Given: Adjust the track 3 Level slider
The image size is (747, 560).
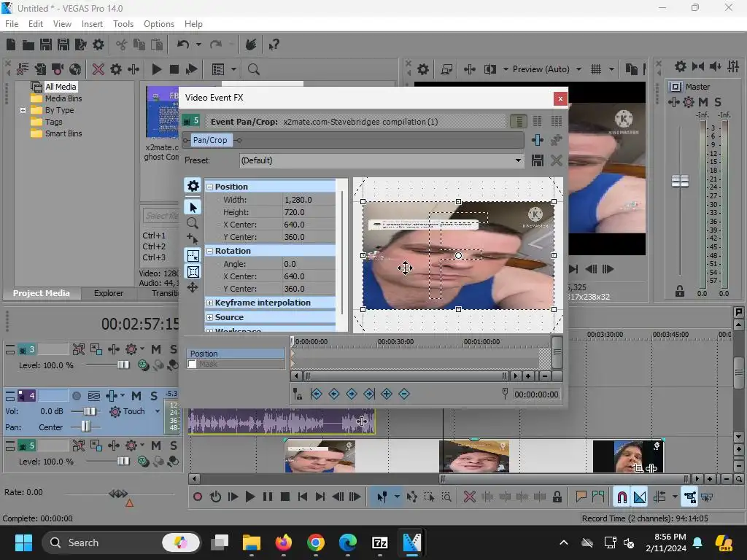Looking at the screenshot, I should (123, 365).
